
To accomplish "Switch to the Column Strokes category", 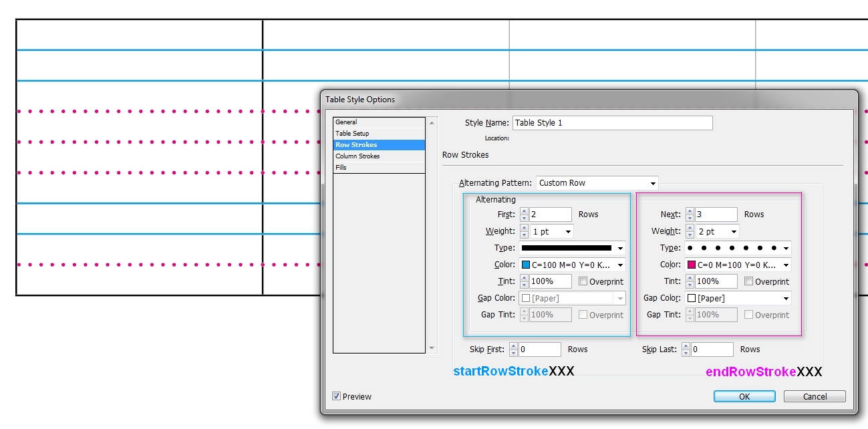I will coord(379,156).
